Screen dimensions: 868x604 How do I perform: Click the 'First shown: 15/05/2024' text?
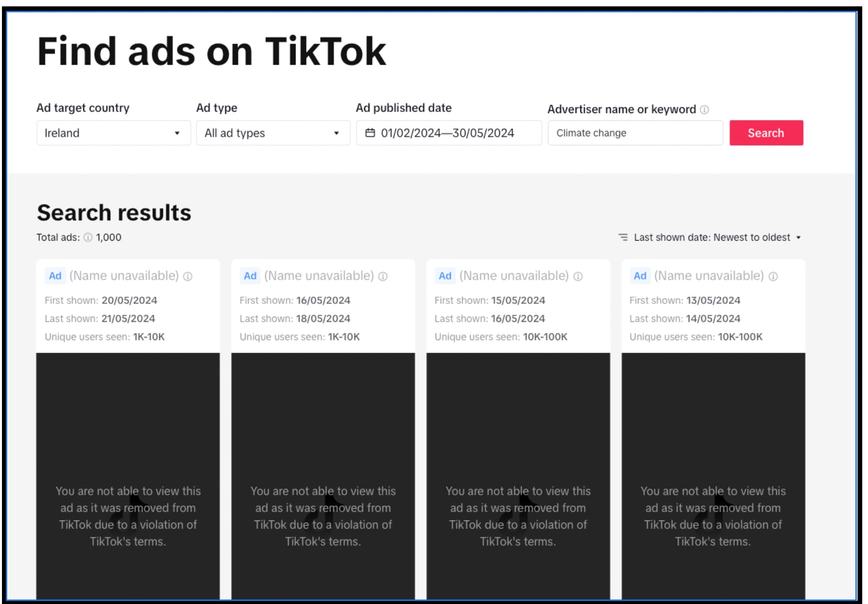click(x=489, y=300)
